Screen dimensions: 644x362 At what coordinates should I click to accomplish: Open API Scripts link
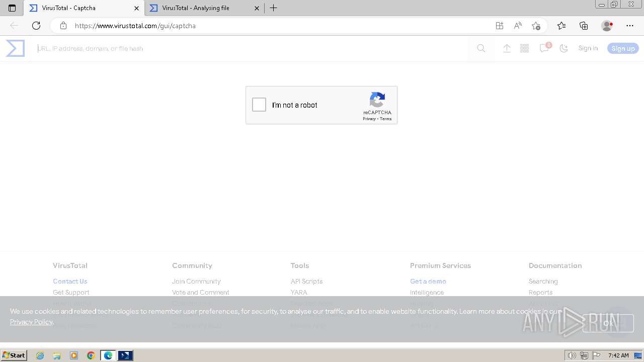coord(306,281)
